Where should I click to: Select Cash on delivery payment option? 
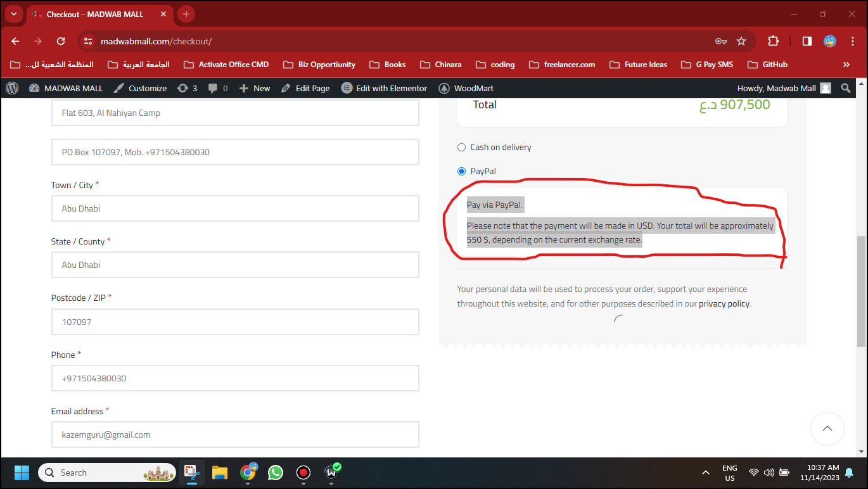(x=461, y=148)
